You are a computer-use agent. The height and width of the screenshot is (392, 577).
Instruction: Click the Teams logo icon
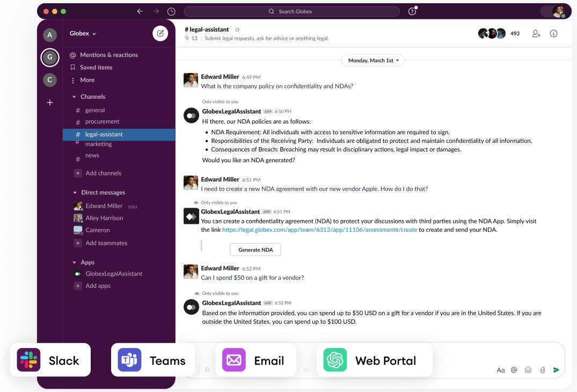129,360
